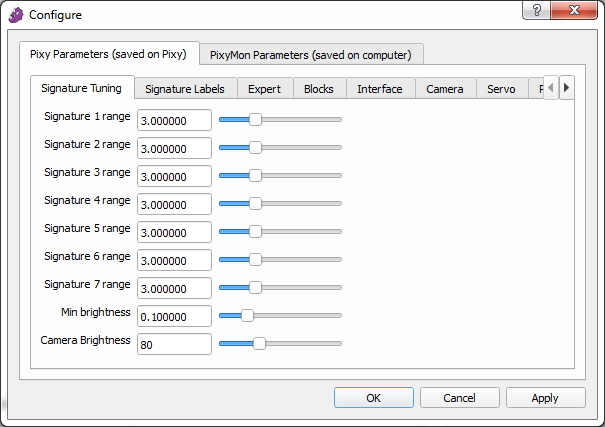Screen dimensions: 605x427
Task: Focus the Signature 4 range input field
Action: (174, 204)
